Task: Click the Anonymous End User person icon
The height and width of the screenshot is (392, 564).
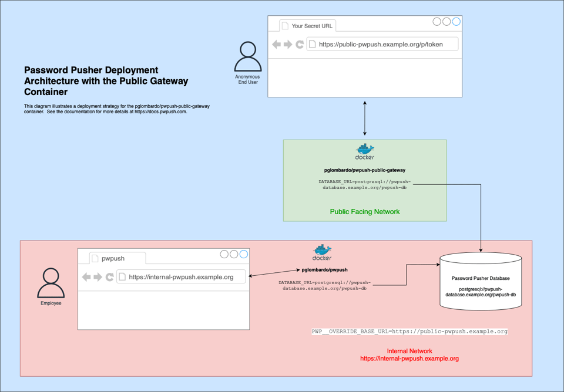Action: coord(247,57)
